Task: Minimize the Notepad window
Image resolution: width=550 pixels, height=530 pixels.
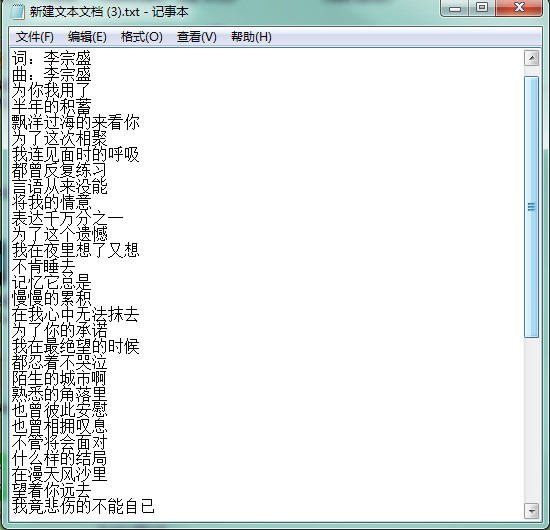Action: point(455,8)
